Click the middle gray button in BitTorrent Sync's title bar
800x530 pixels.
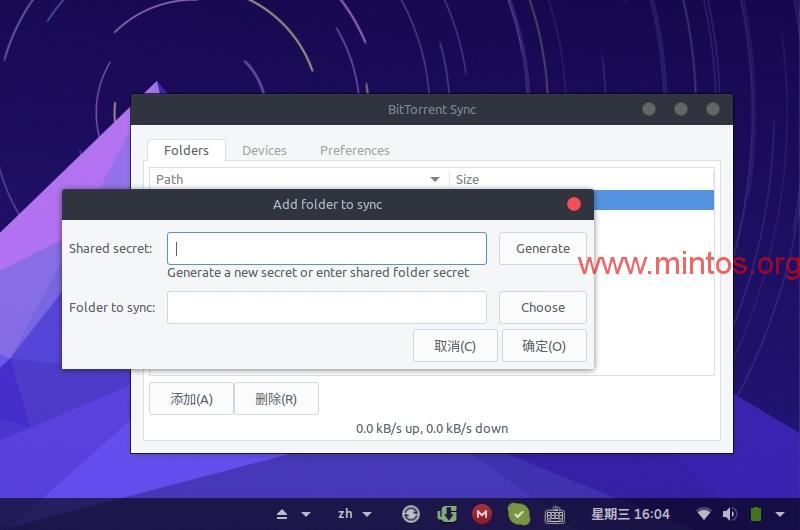pyautogui.click(x=681, y=109)
